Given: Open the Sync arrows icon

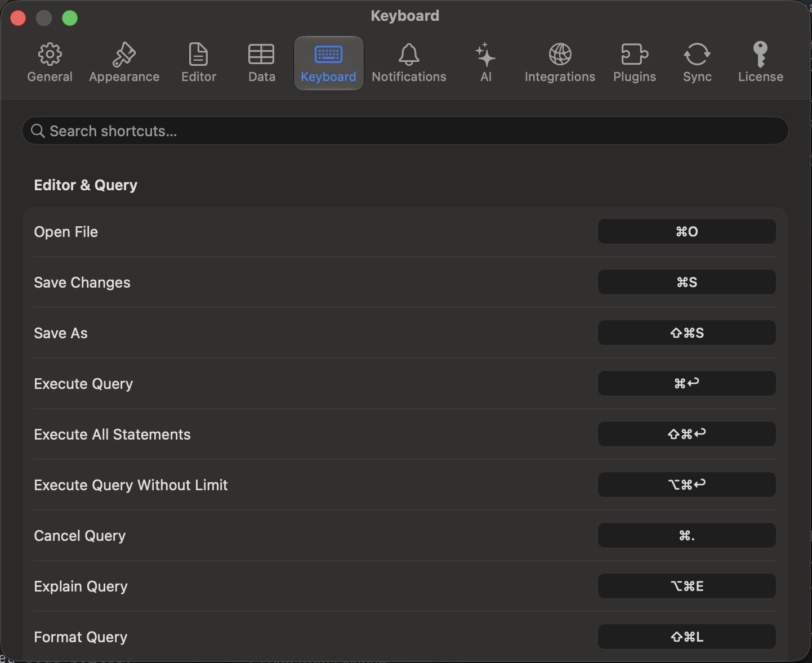Looking at the screenshot, I should tap(697, 55).
